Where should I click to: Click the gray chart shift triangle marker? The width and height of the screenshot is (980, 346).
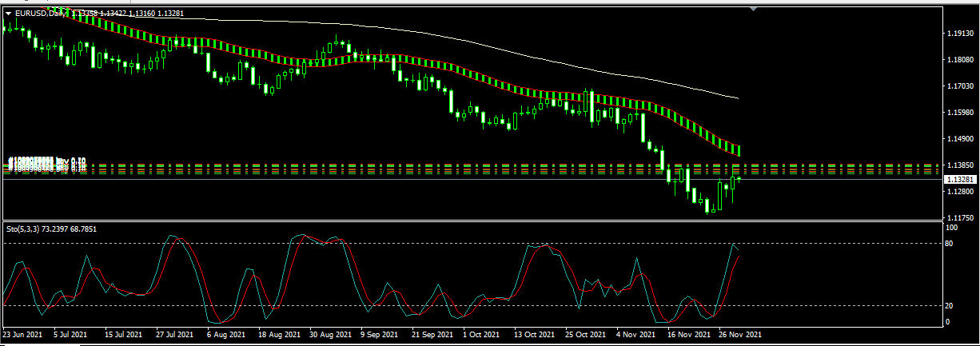click(x=753, y=10)
